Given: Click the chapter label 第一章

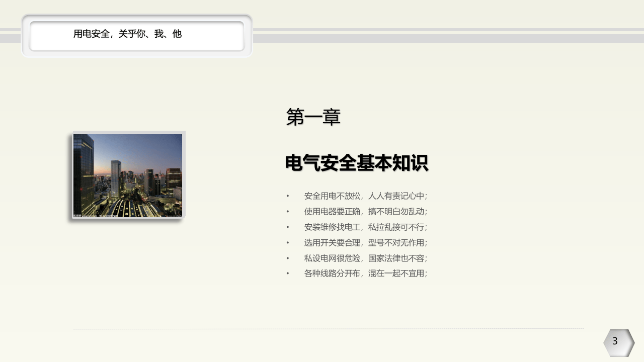Looking at the screenshot, I should coord(313,117).
